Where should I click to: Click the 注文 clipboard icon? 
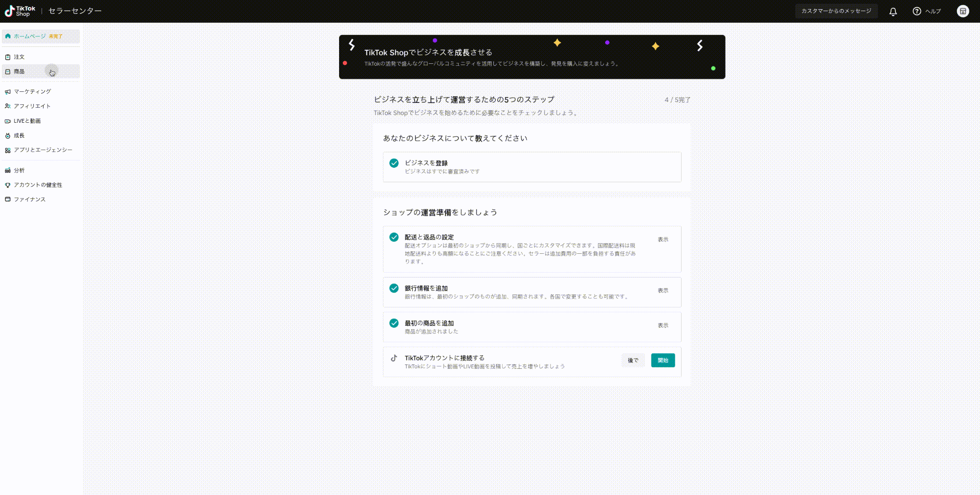click(x=8, y=57)
